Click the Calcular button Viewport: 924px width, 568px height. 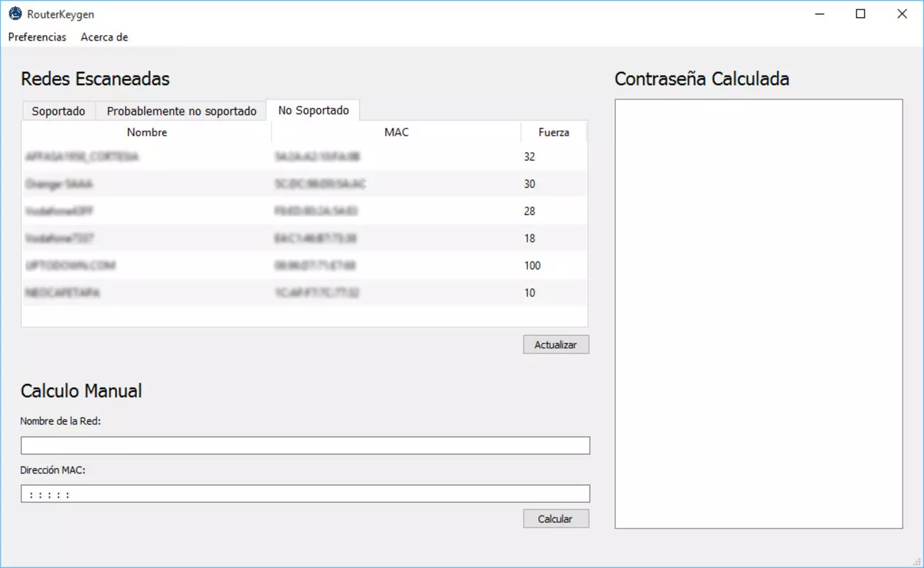coord(556,519)
